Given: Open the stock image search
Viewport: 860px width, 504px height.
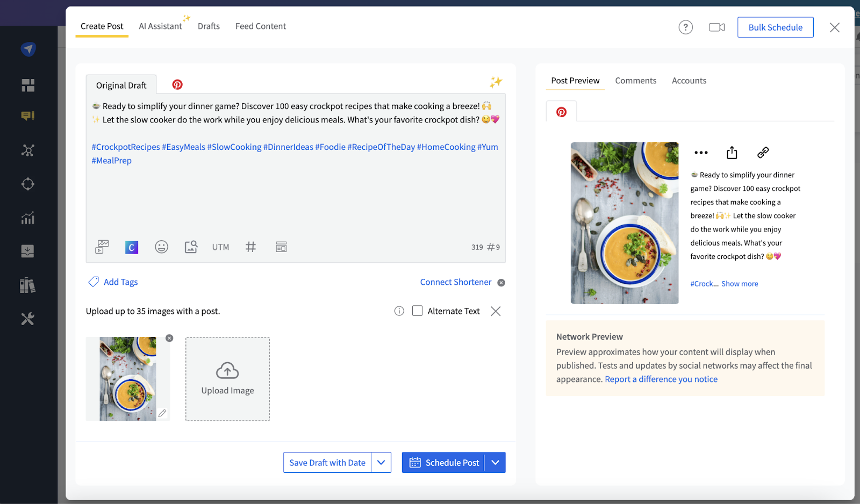Looking at the screenshot, I should pos(191,247).
